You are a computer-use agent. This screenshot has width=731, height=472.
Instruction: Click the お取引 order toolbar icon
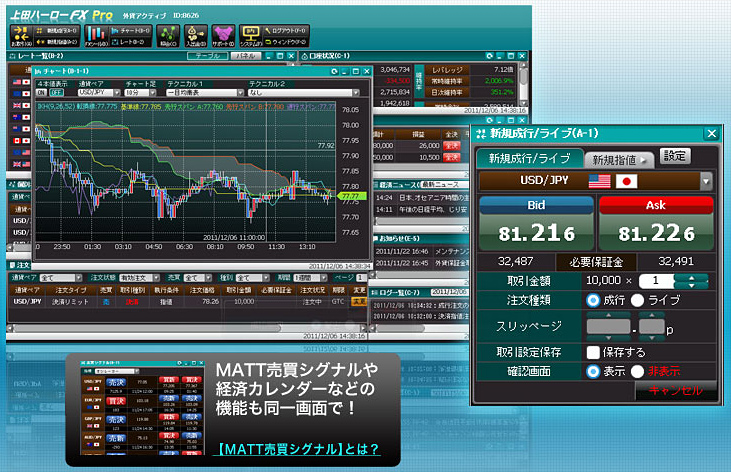coord(21,36)
